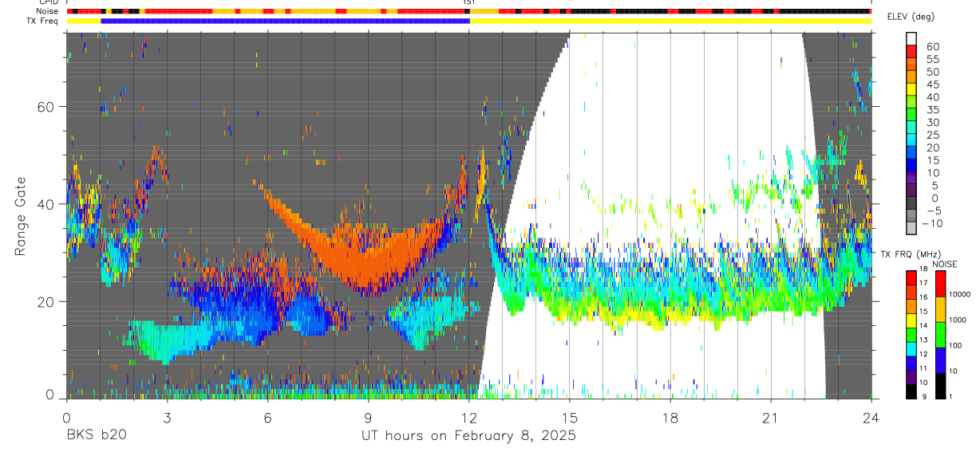
Task: Pick the red segment of the elevation colorbar
Action: tap(911, 52)
